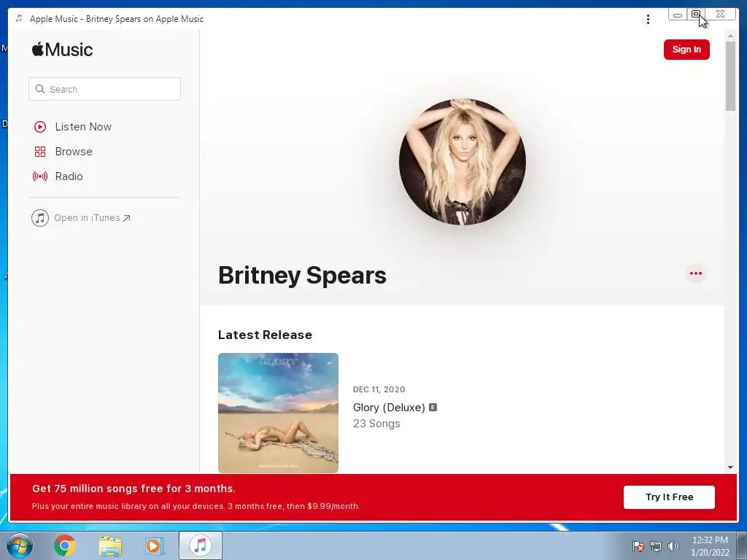Click the Latest Release heading
The image size is (747, 560).
pos(265,335)
